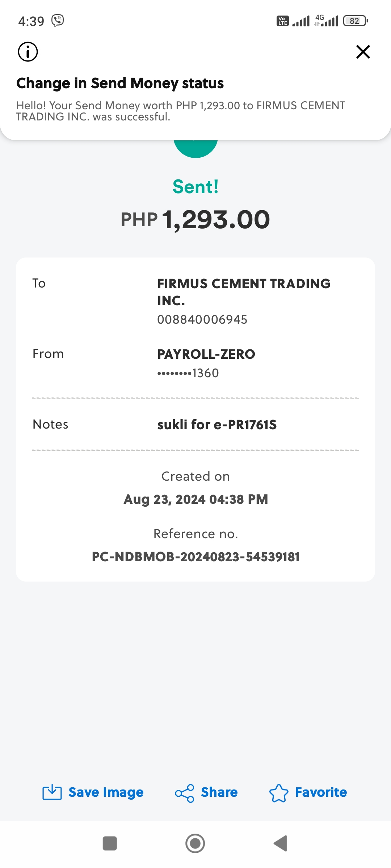
Task: Tap the recipient account number 008840006945
Action: [202, 320]
